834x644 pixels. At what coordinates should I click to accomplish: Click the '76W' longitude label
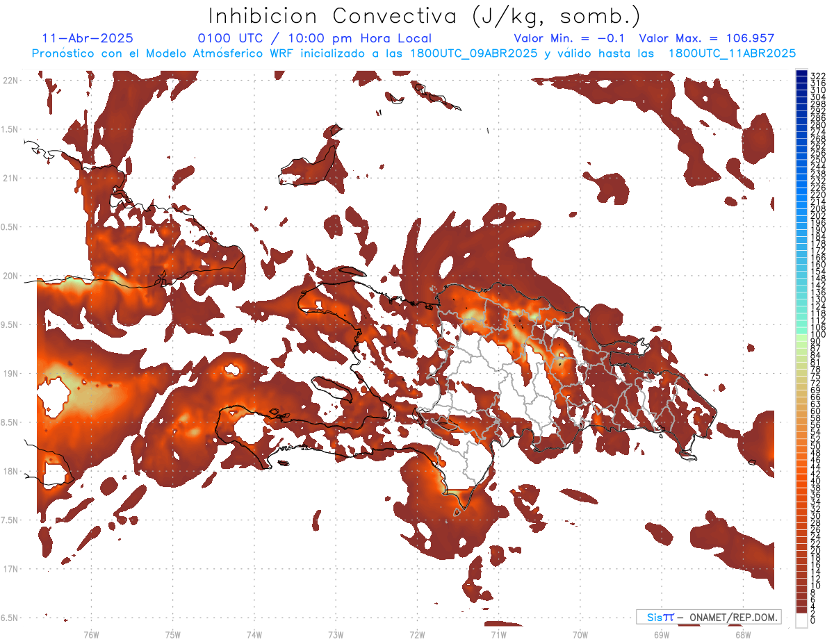[91, 634]
